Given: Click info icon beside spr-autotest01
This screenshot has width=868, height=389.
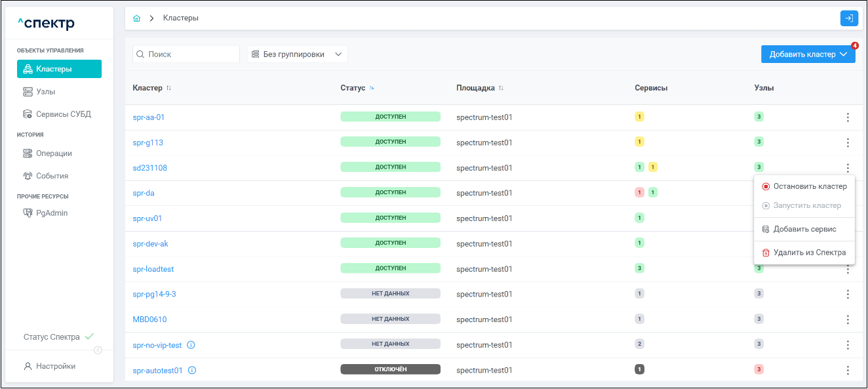Looking at the screenshot, I should (192, 371).
